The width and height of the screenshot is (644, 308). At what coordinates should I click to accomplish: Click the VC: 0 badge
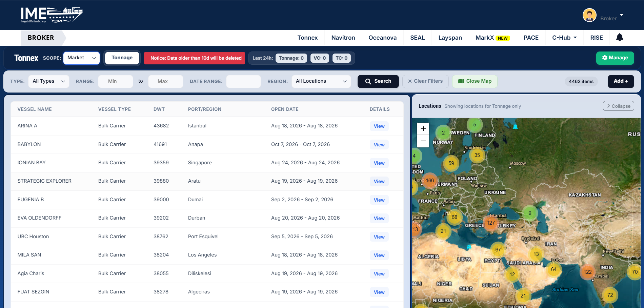point(320,58)
